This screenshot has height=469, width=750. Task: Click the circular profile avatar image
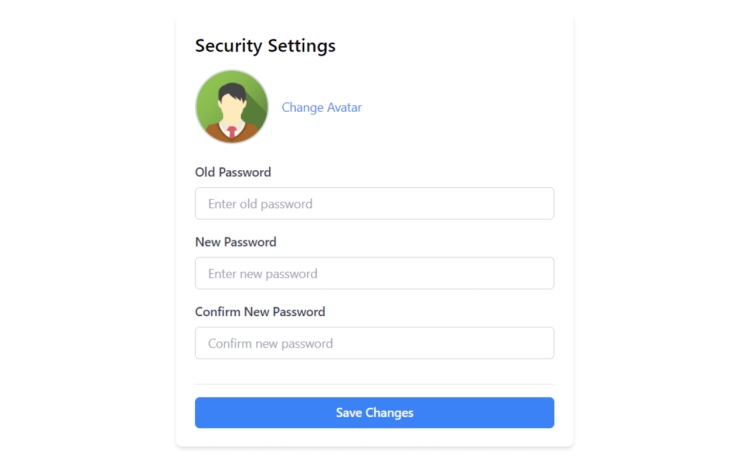pos(232,107)
